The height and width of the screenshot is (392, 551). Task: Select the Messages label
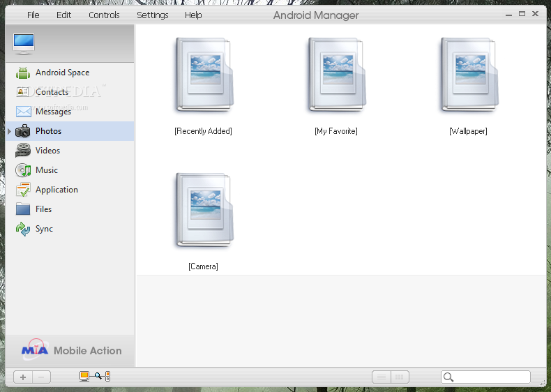click(53, 112)
